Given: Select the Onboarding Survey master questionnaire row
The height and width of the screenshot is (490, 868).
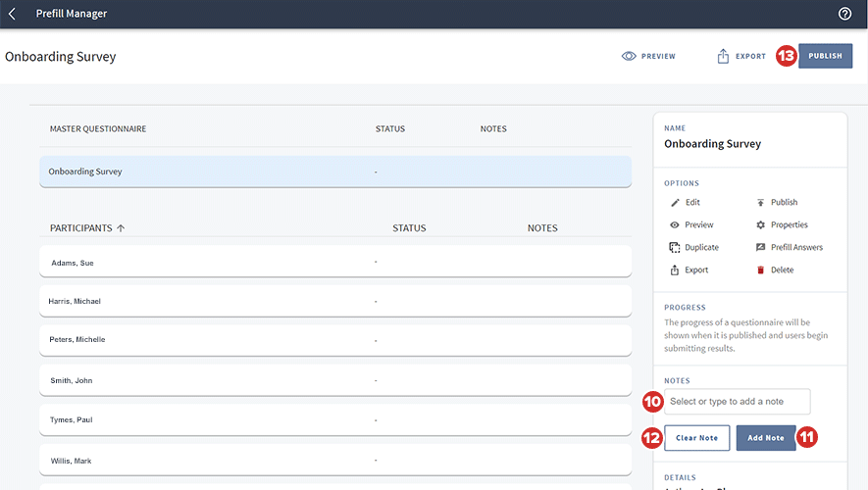Looking at the screenshot, I should click(334, 171).
